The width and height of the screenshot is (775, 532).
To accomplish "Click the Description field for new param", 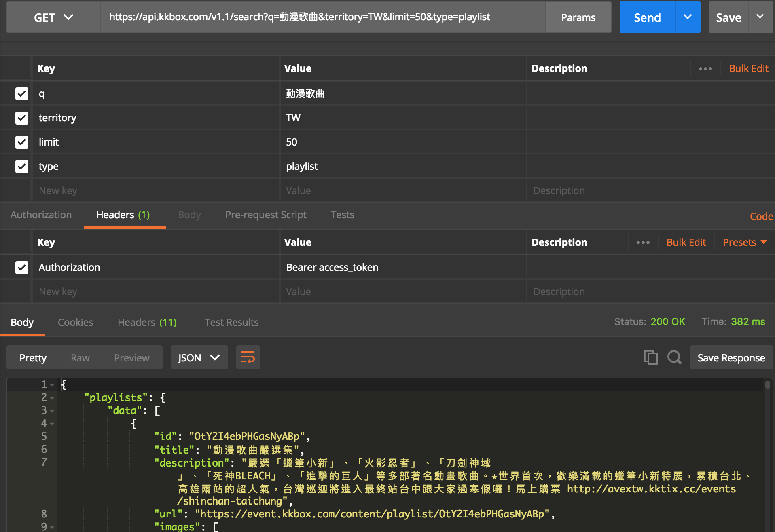I will (x=650, y=191).
